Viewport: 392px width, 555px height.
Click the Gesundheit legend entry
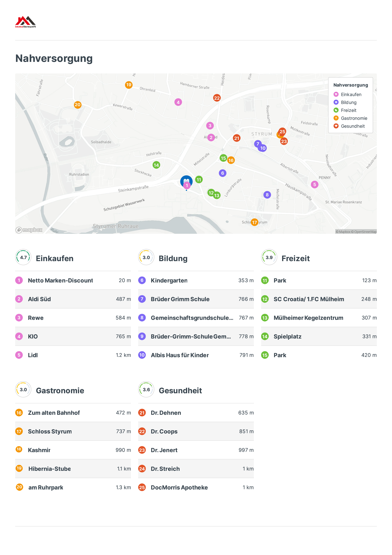click(352, 126)
